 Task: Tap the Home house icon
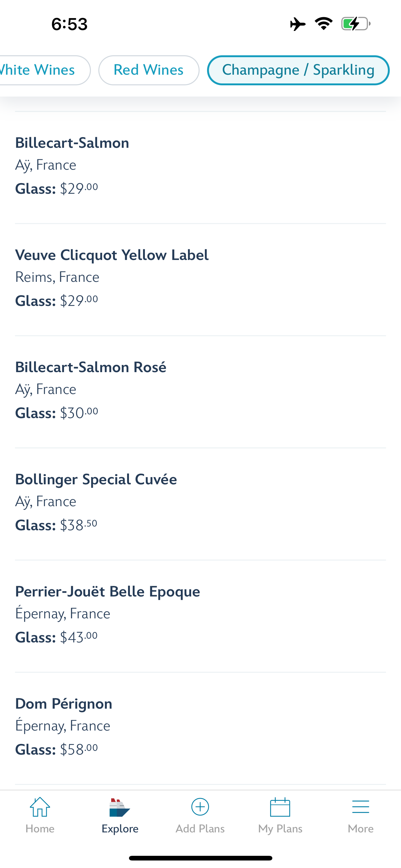pos(40,807)
